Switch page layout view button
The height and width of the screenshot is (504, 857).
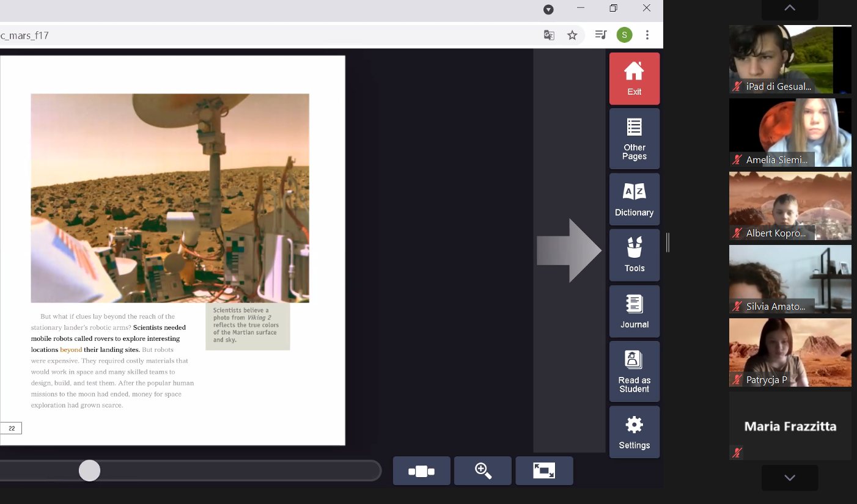tap(421, 471)
